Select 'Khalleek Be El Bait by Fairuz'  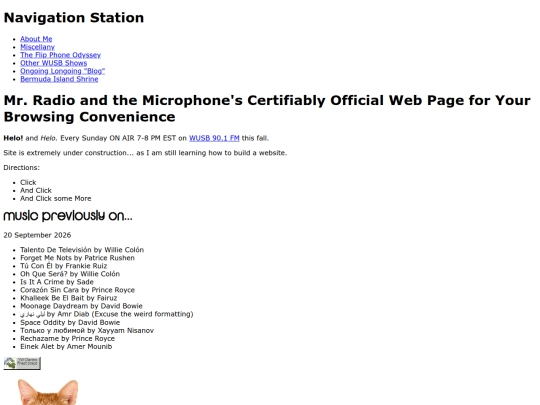click(x=69, y=298)
